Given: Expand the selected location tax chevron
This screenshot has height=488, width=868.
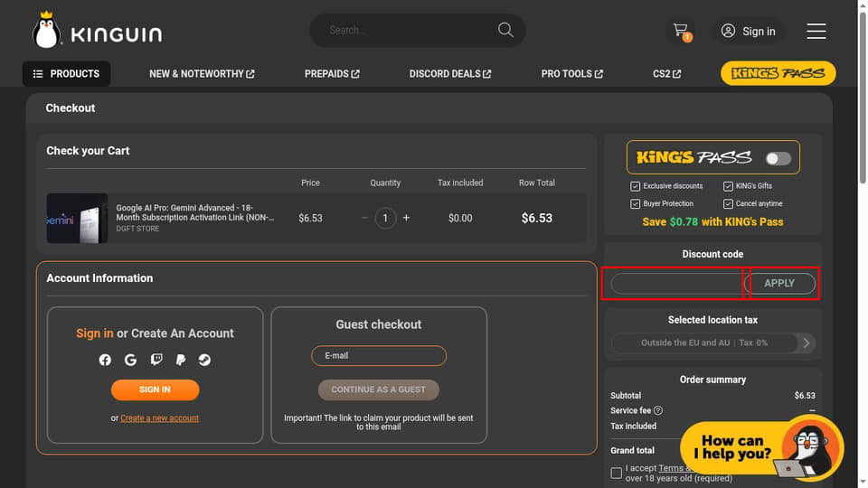Looking at the screenshot, I should (x=806, y=343).
